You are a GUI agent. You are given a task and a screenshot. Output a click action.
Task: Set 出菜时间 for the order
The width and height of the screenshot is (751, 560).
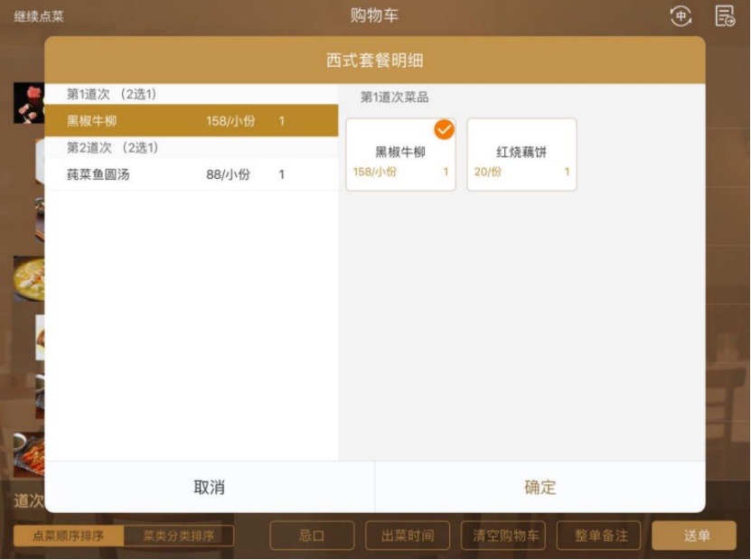pyautogui.click(x=408, y=536)
